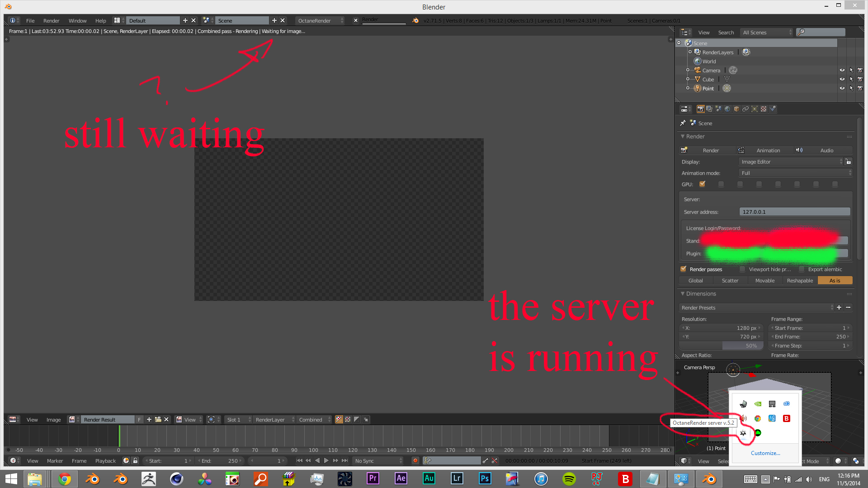
Task: Click the display lock icon beside Image Editor
Action: click(848, 162)
